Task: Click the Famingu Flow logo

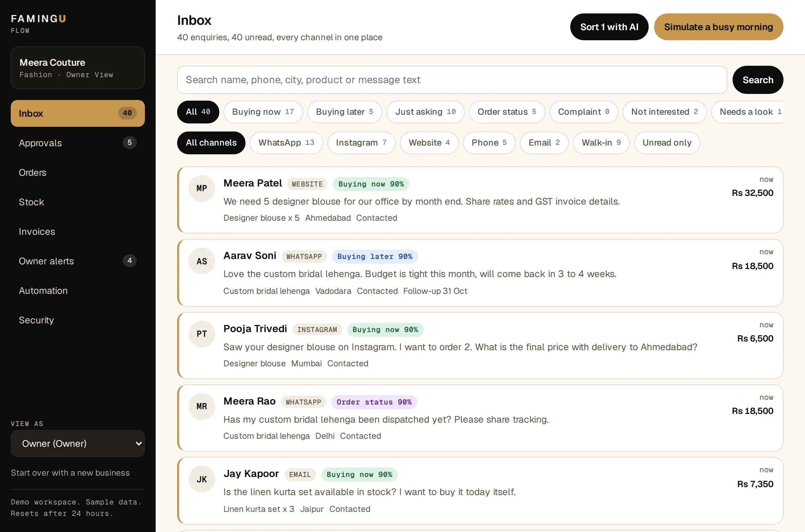Action: click(38, 23)
